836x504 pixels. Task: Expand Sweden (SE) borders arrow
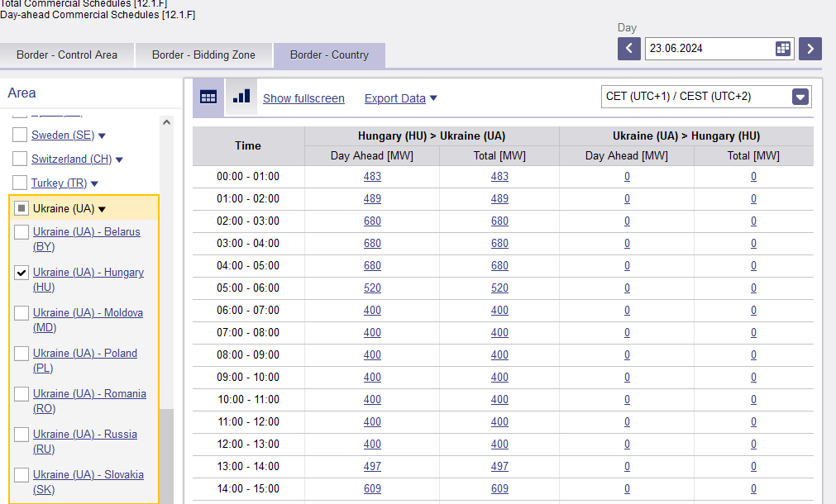(x=102, y=136)
